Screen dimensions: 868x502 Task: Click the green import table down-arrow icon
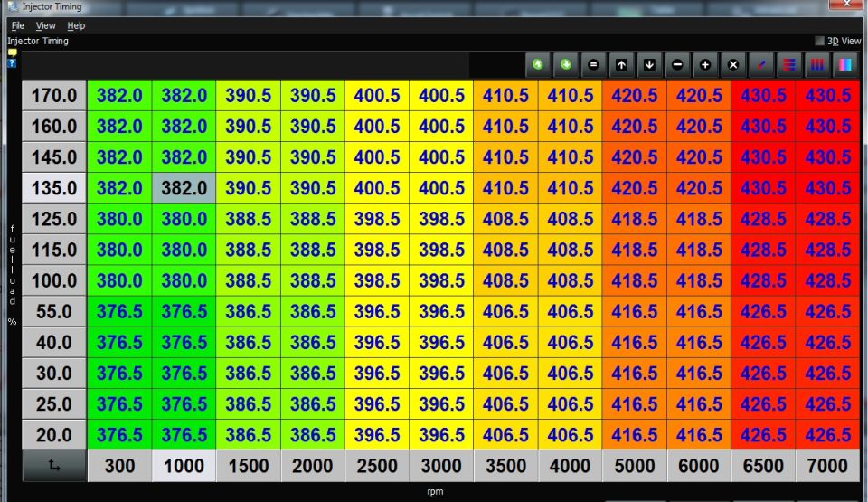(565, 65)
